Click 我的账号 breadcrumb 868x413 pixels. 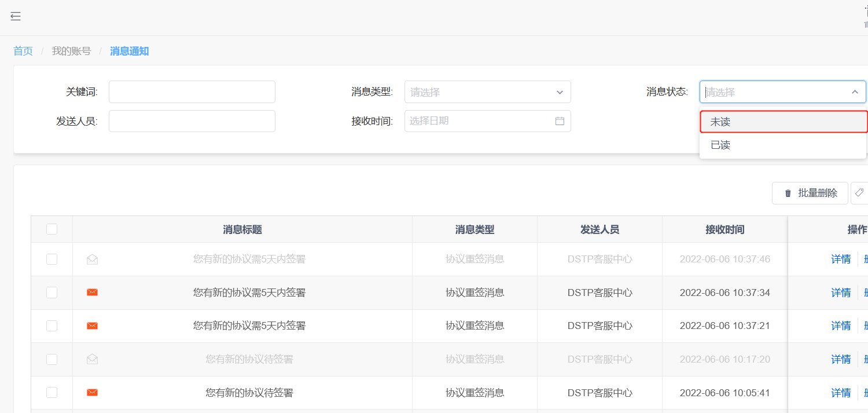click(x=71, y=51)
